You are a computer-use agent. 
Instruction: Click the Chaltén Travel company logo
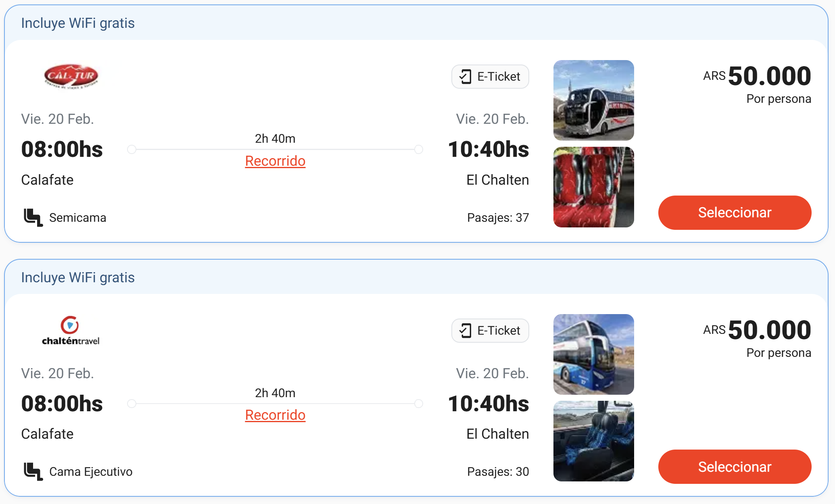[71, 331]
